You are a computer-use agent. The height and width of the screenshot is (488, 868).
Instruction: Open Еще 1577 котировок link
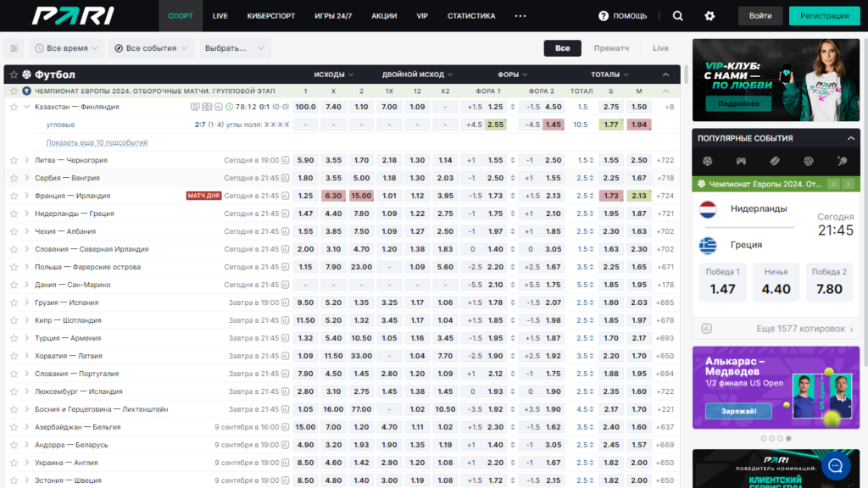coord(805,329)
